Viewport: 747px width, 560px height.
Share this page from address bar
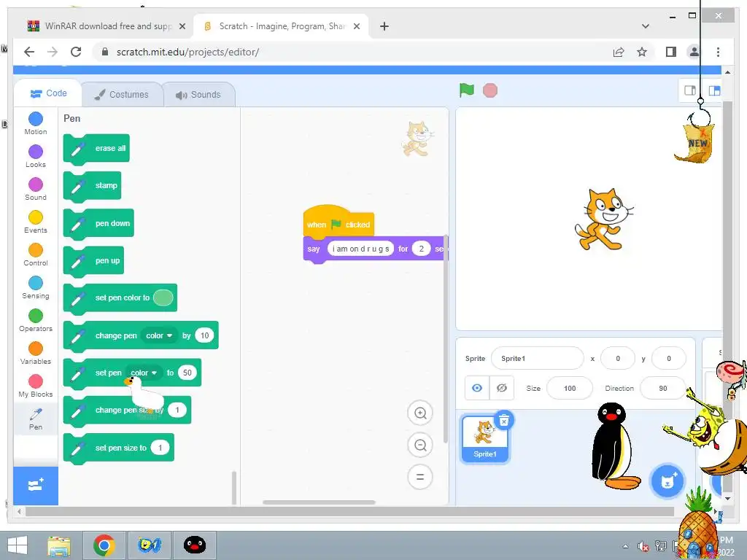pos(619,52)
